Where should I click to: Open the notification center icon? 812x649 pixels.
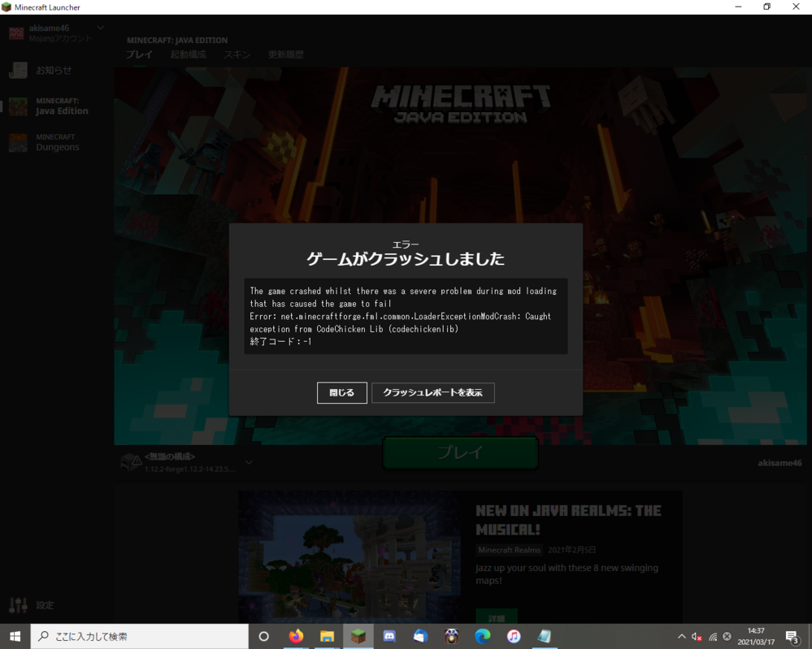tap(792, 637)
